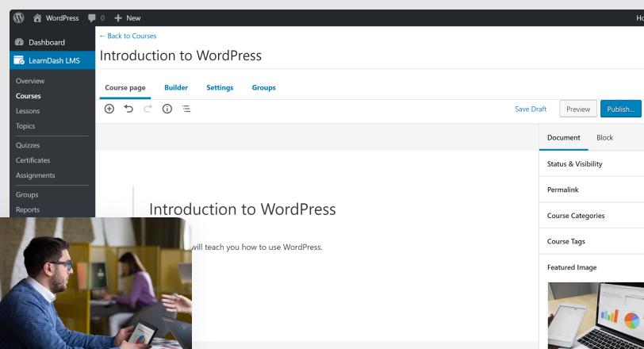Click the home site icon

coord(37,18)
